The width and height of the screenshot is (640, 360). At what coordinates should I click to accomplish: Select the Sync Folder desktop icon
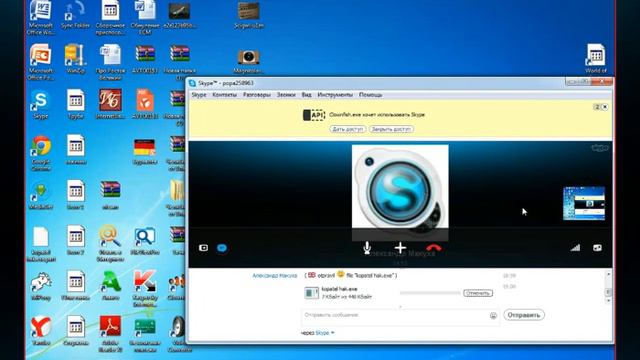(x=75, y=15)
